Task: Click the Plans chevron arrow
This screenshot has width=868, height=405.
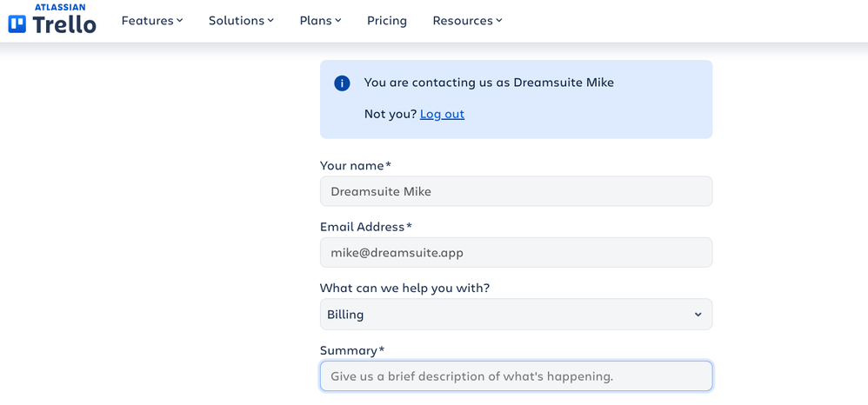Action: click(338, 21)
